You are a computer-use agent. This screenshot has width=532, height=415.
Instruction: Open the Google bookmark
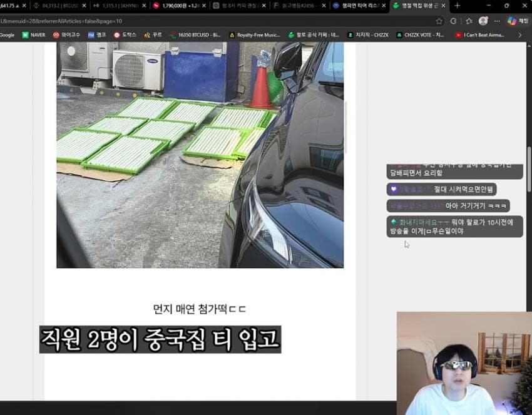point(7,35)
